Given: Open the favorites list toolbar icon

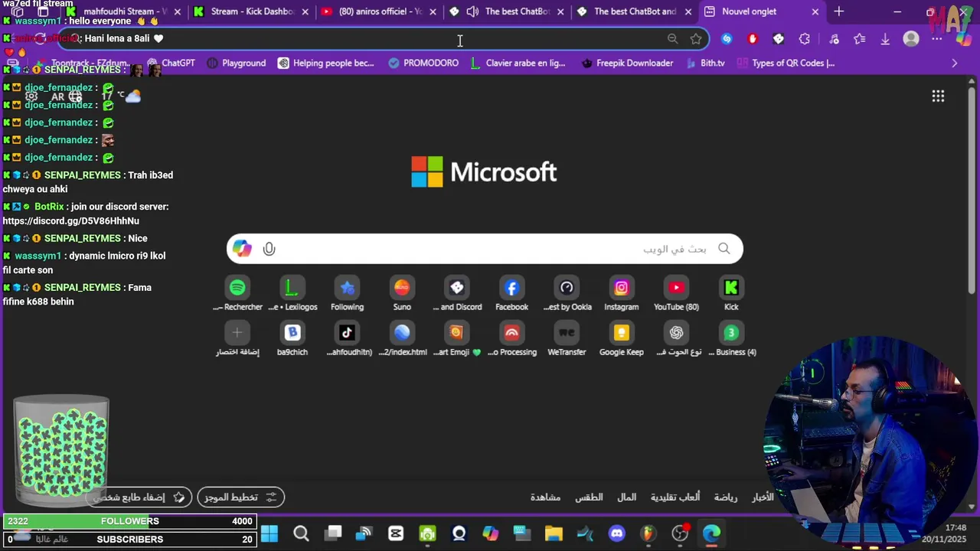Looking at the screenshot, I should click(x=860, y=38).
